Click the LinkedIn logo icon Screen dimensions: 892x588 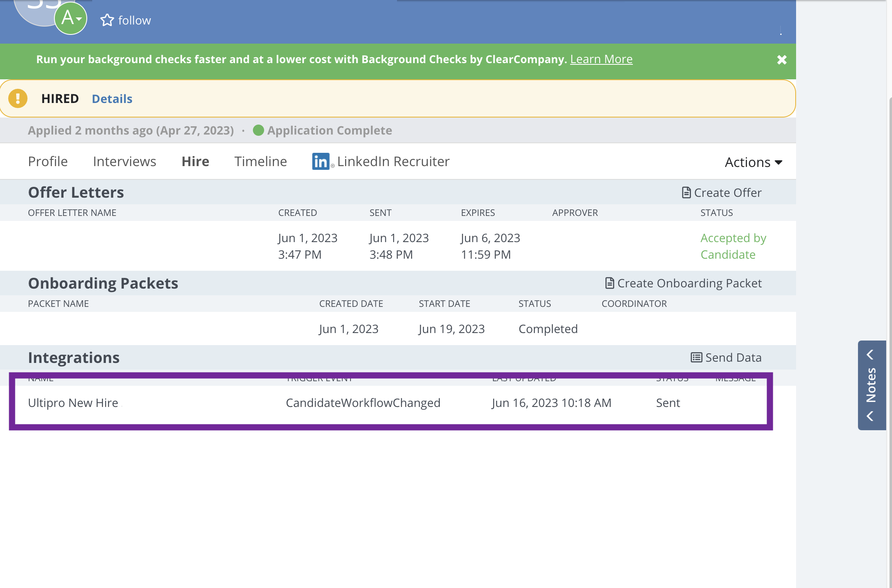tap(321, 162)
